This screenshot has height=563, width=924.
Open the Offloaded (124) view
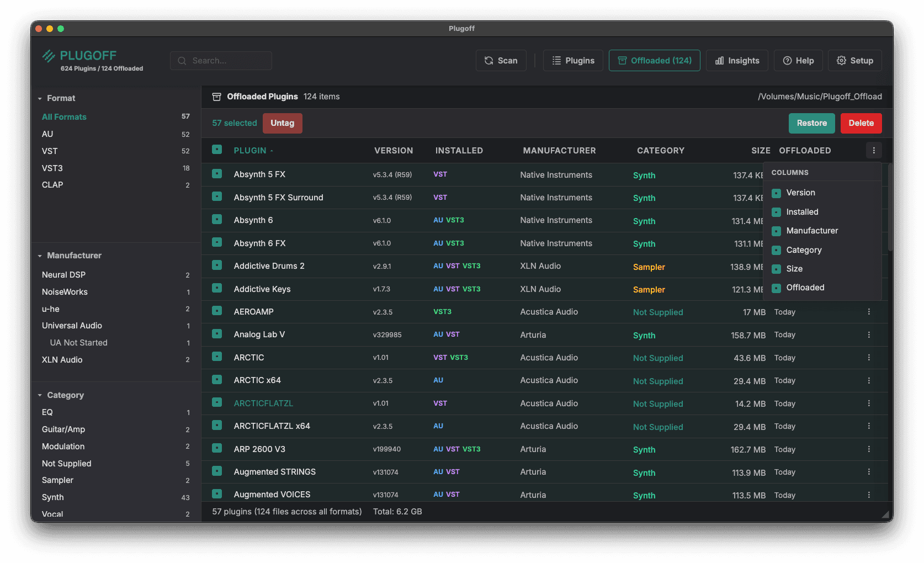[x=655, y=61]
